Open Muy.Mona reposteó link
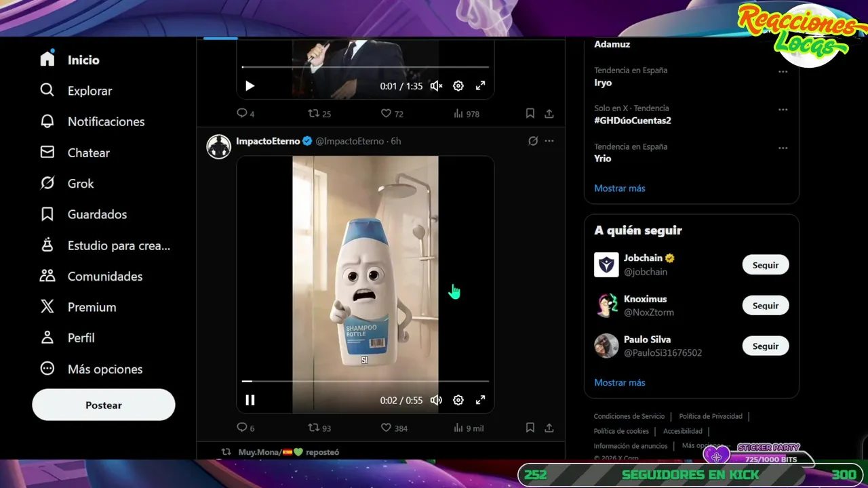Viewport: 868px width, 488px height. (x=289, y=452)
